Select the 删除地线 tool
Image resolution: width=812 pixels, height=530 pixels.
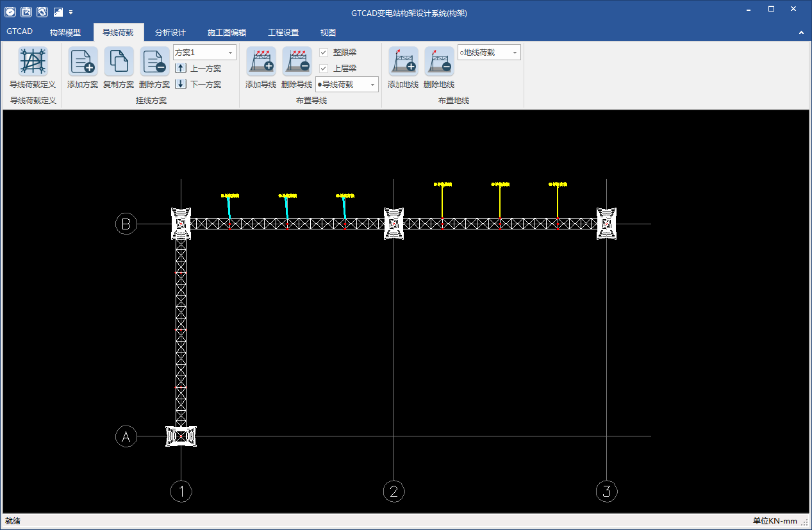439,62
